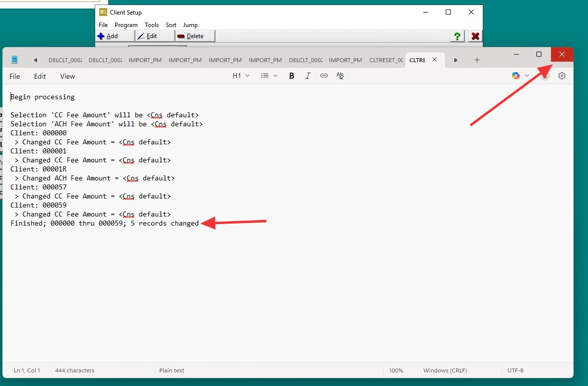This screenshot has width=588, height=386.
Task: Click 444 characters count in status bar
Action: coord(75,370)
